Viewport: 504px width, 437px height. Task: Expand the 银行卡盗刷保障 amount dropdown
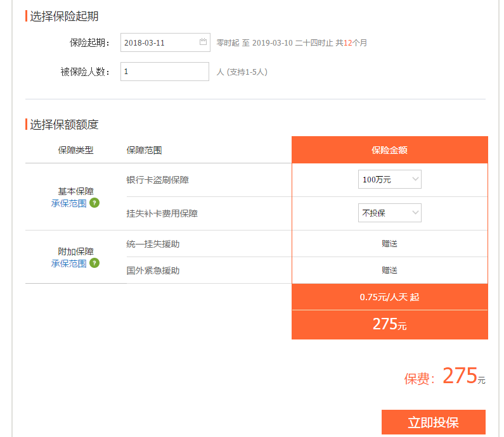(x=389, y=180)
